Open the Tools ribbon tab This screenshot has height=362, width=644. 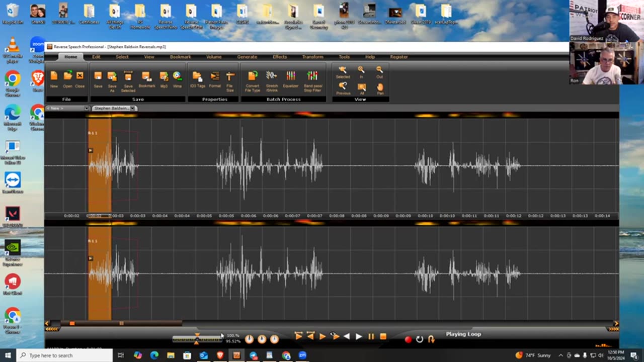click(344, 57)
